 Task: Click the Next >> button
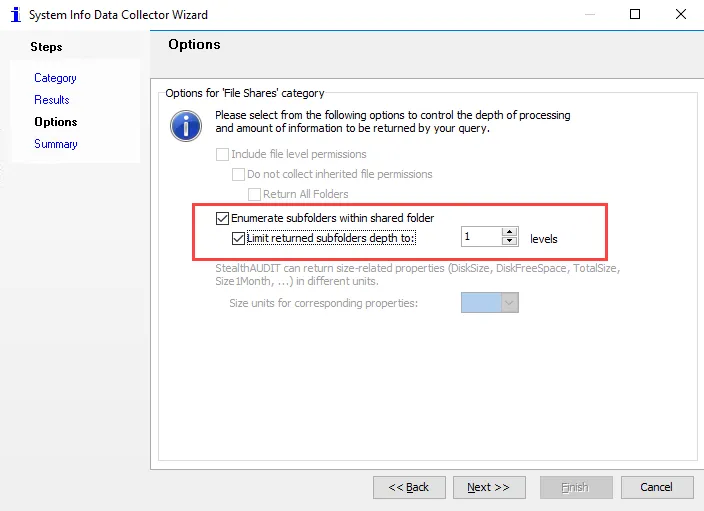[489, 487]
